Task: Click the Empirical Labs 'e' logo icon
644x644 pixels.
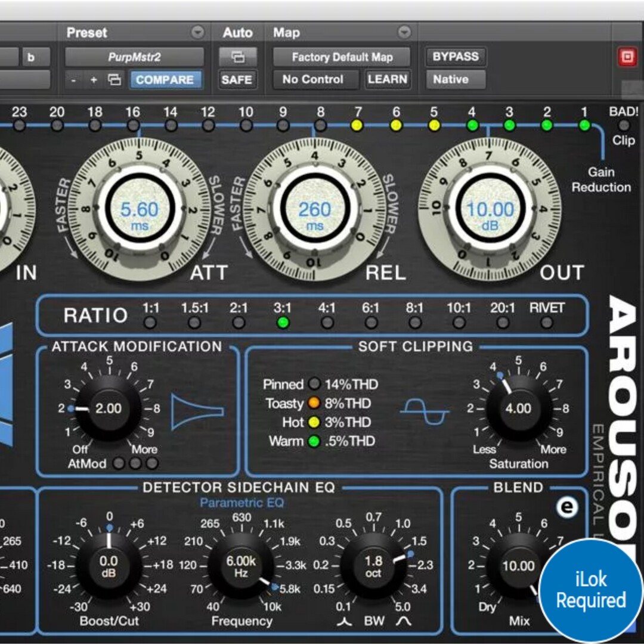Action: 567,507
